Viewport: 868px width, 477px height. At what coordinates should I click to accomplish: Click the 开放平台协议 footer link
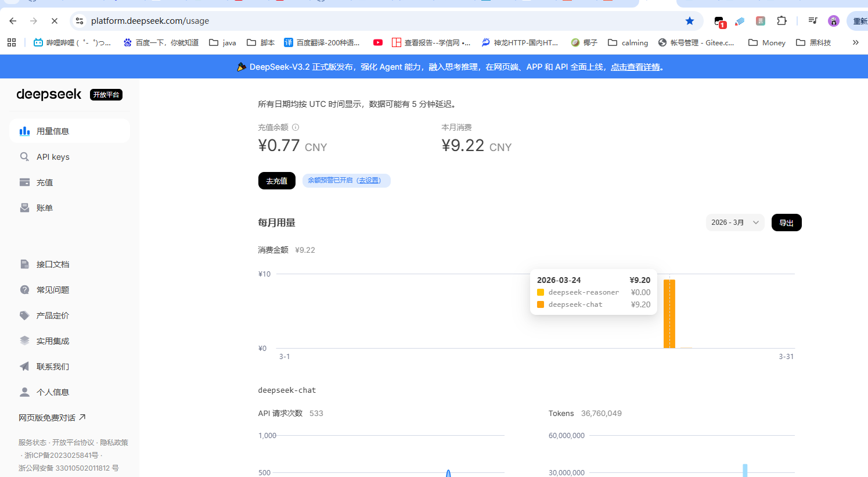(x=73, y=443)
